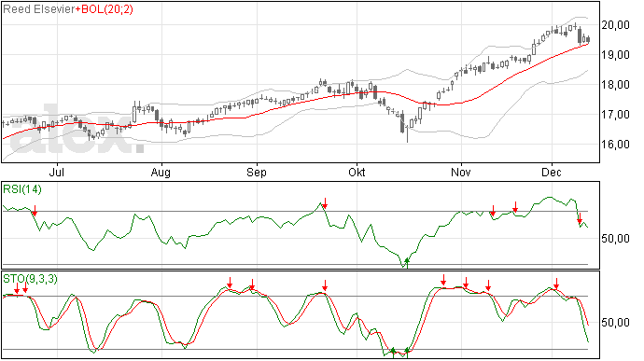Select the Dec label on time axis
The height and width of the screenshot is (361, 644).
552,172
